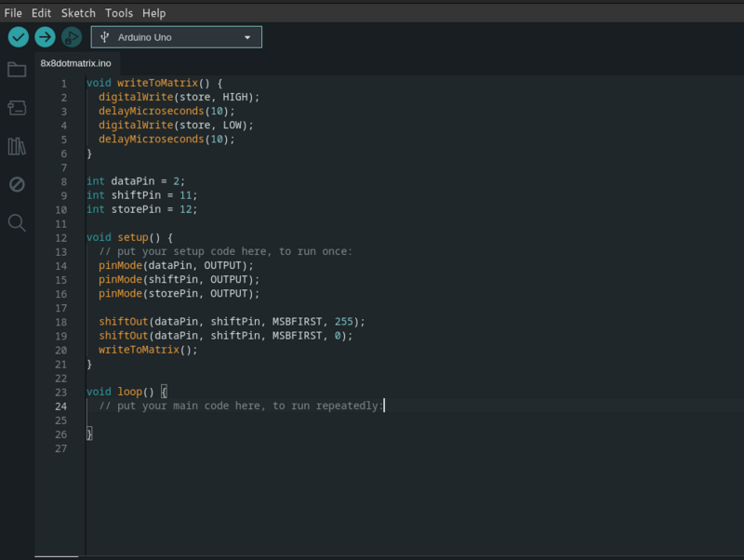Viewport: 744px width, 560px height.
Task: Click 'pinMode(shiftPin, OUTPUT);' line
Action: click(x=179, y=279)
